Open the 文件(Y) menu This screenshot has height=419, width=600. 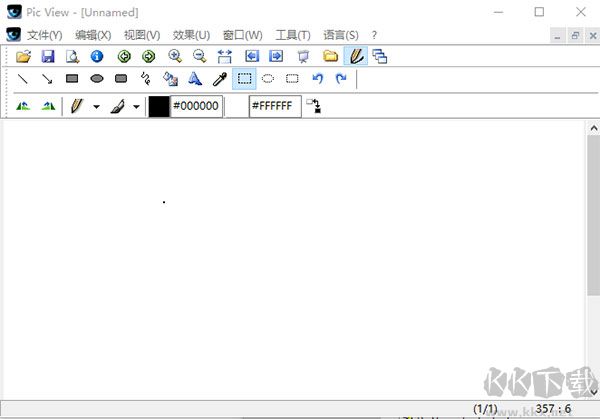tap(44, 35)
